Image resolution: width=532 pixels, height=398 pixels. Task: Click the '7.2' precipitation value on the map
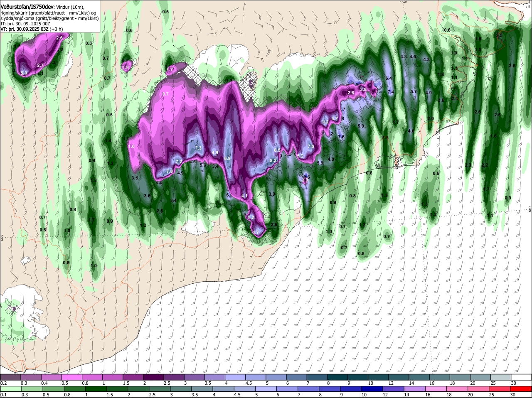179,162
